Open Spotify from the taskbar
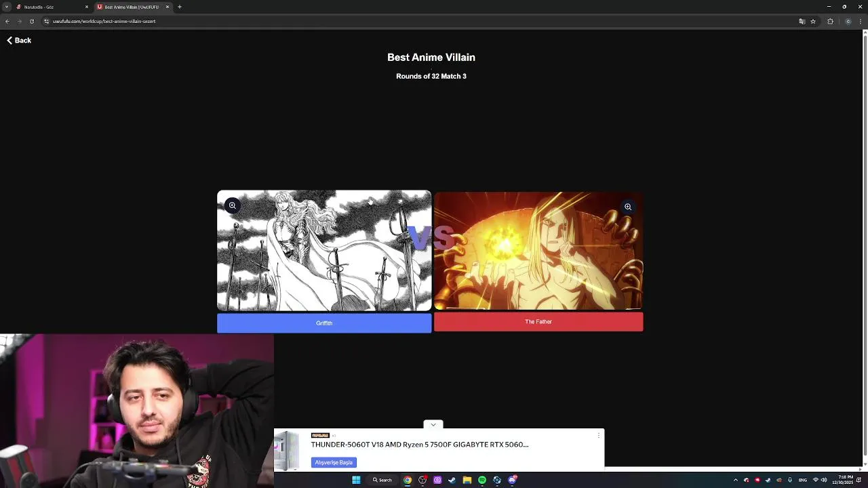 482,480
